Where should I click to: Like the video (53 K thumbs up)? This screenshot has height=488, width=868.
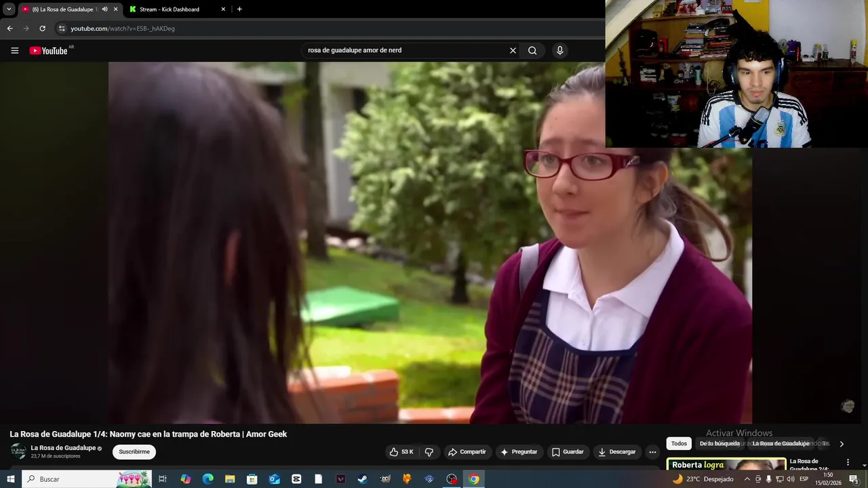tap(401, 452)
